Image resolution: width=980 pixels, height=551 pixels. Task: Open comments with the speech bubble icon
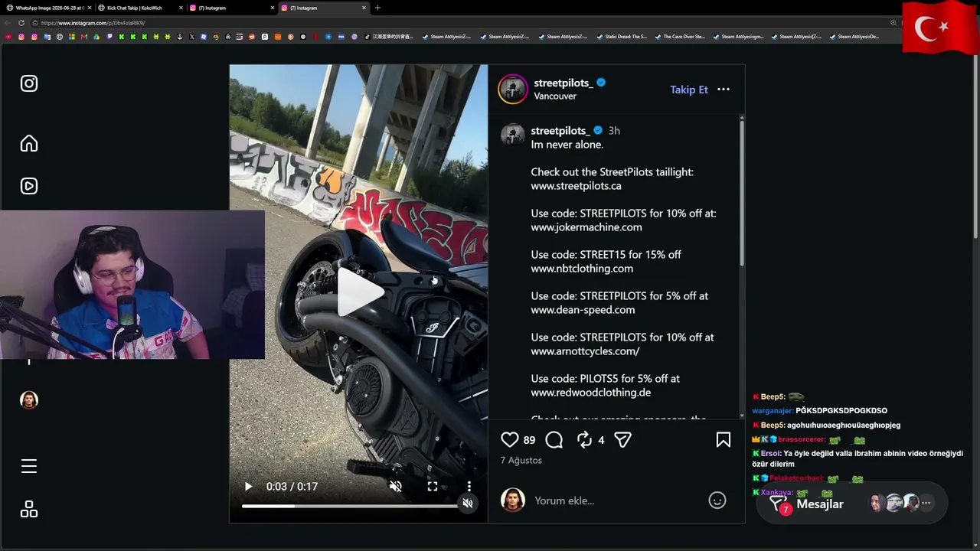[x=554, y=439]
